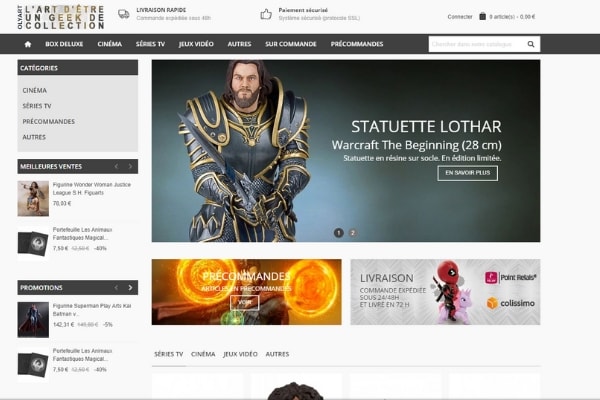Click the thumbs-up secure payment icon

click(x=266, y=15)
